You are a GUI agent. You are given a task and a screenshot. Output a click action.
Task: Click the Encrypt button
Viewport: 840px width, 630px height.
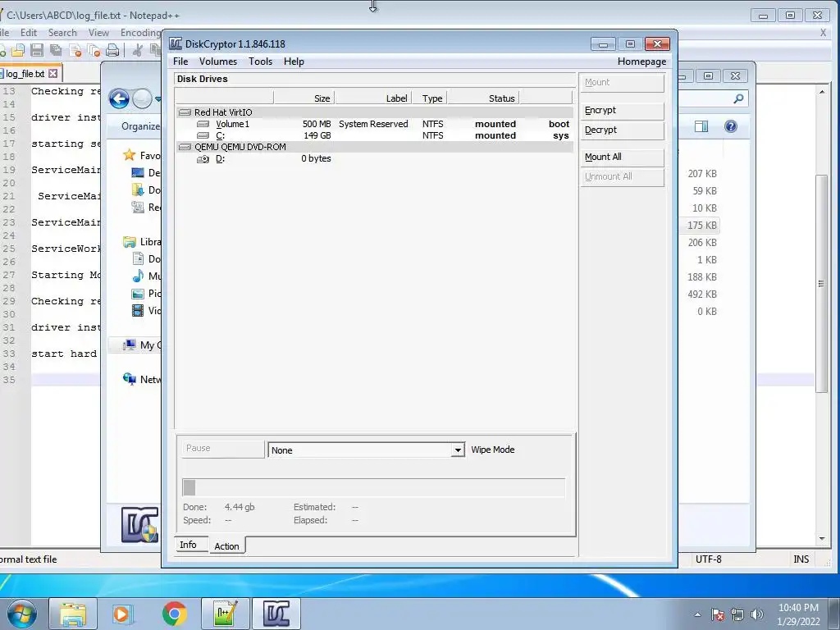pos(622,111)
